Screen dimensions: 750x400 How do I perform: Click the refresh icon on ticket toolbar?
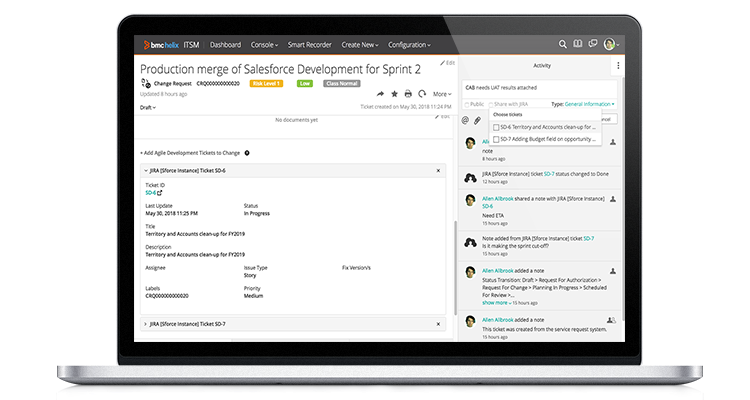[422, 94]
